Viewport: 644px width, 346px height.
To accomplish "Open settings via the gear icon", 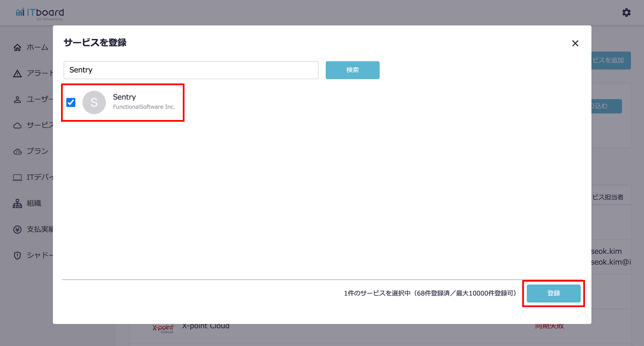I will (x=626, y=13).
